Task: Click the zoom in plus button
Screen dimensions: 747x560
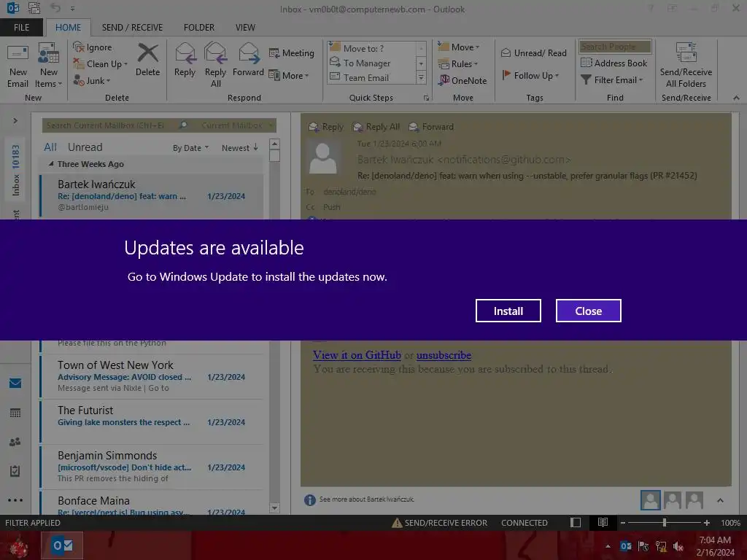Action: [x=706, y=522]
